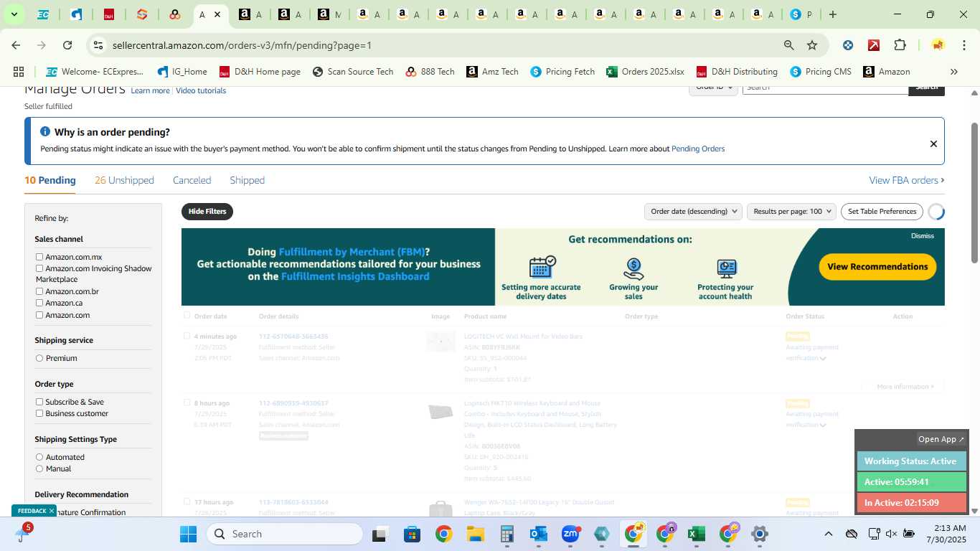Check the Business customer order type
This screenshot has height=551, width=980.
(39, 413)
